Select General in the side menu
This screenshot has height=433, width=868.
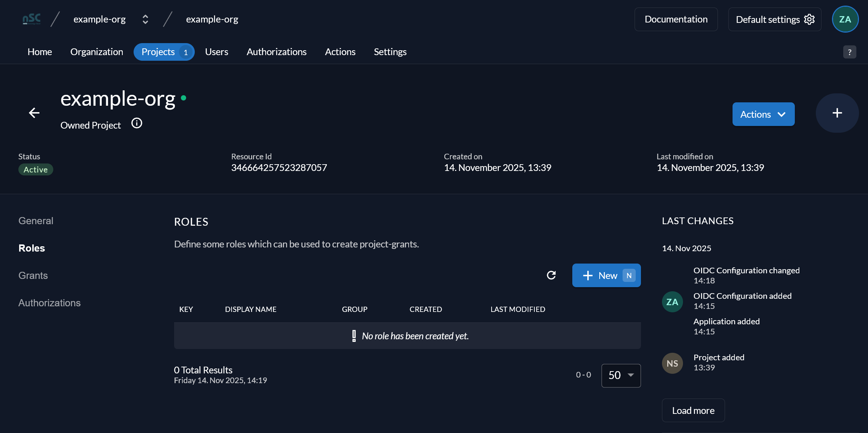[x=36, y=221]
